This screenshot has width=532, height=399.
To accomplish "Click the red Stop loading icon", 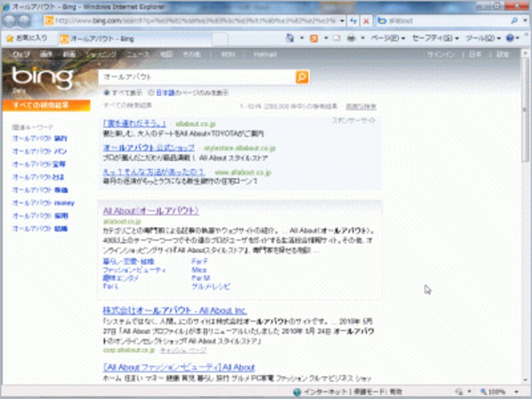I will pos(366,21).
